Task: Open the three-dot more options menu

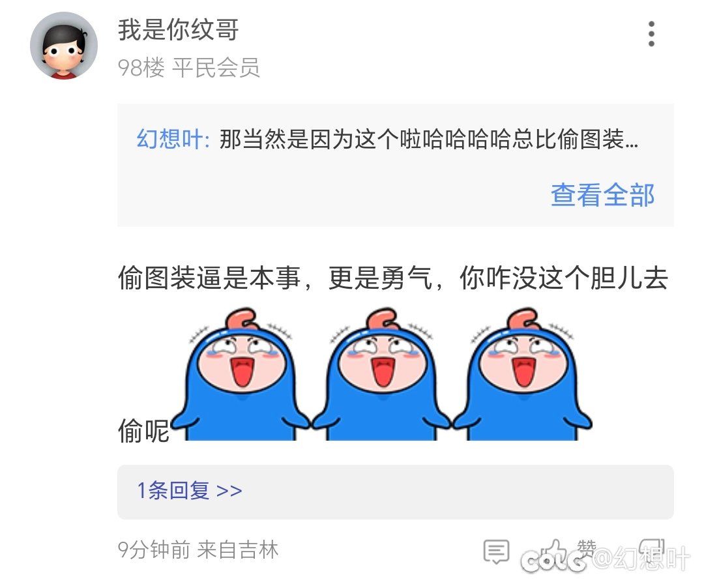Action: [651, 34]
